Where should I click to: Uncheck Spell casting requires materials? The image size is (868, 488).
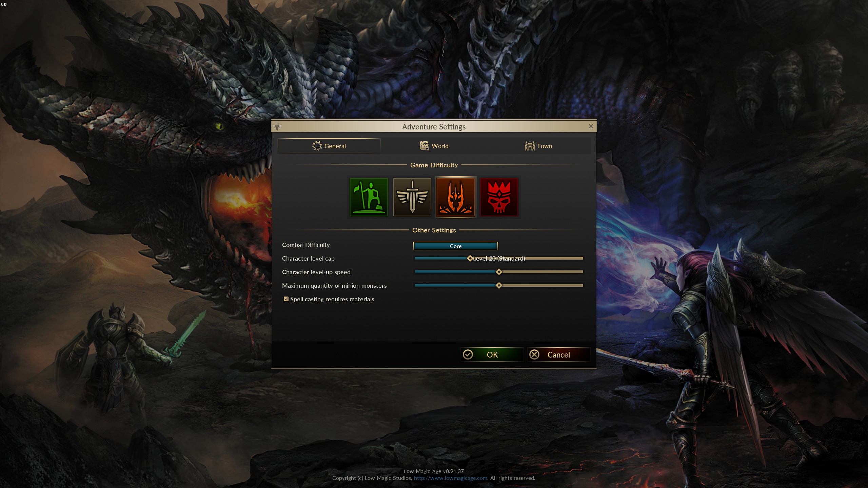click(286, 299)
